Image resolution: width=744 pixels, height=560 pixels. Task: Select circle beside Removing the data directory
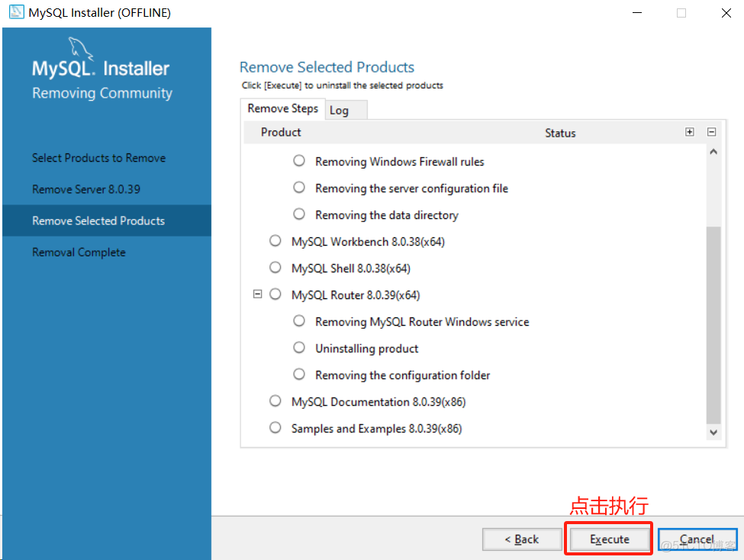[x=299, y=214]
